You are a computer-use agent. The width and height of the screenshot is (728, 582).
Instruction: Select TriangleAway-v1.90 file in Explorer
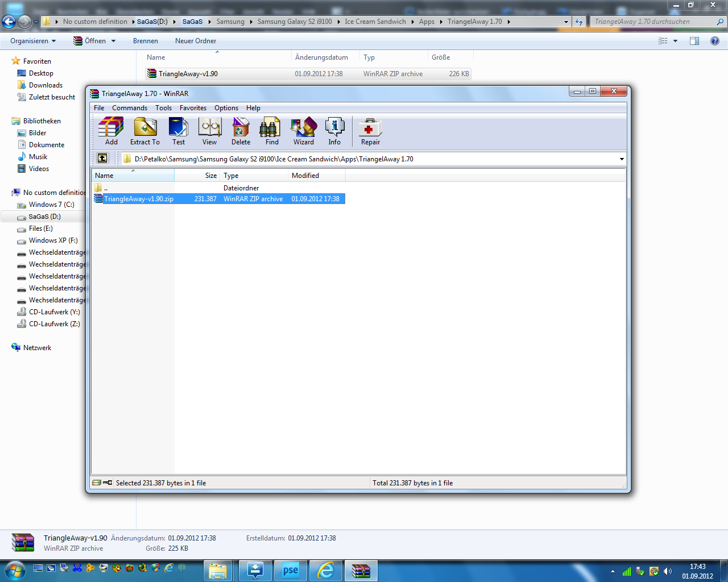pos(308,74)
